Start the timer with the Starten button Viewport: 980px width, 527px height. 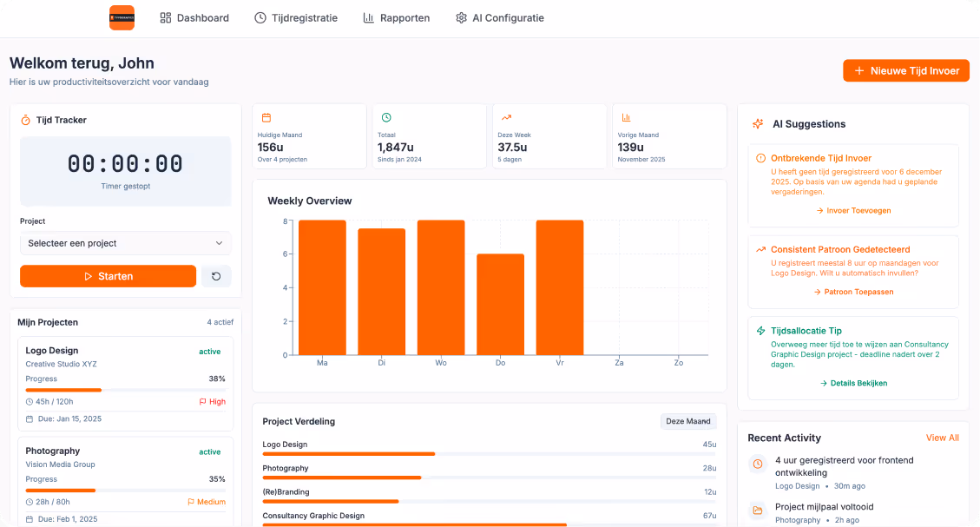pos(108,275)
